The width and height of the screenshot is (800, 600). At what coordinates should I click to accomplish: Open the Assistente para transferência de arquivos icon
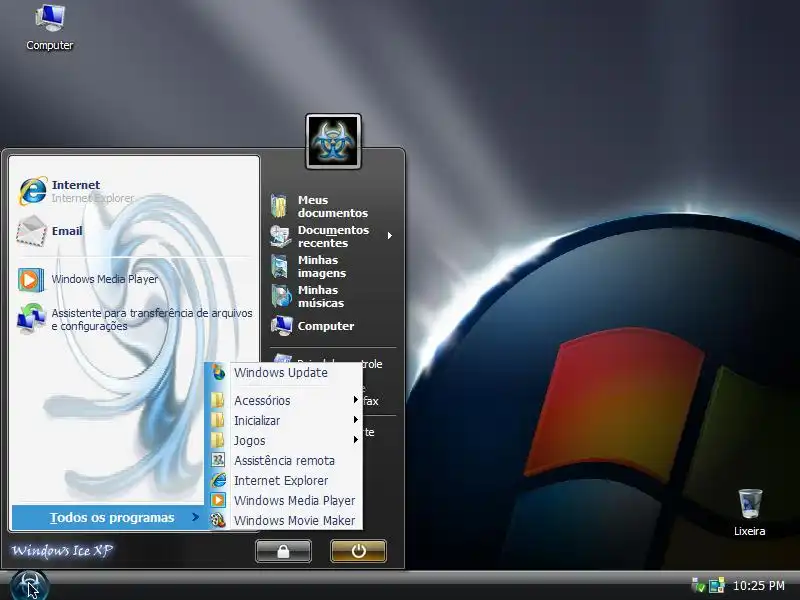click(x=31, y=319)
